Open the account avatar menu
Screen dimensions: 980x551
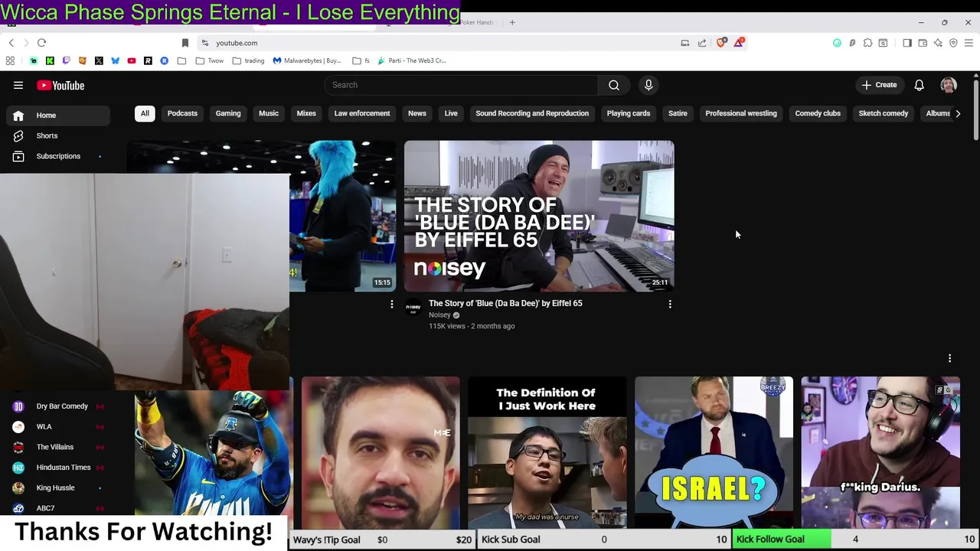(x=949, y=85)
